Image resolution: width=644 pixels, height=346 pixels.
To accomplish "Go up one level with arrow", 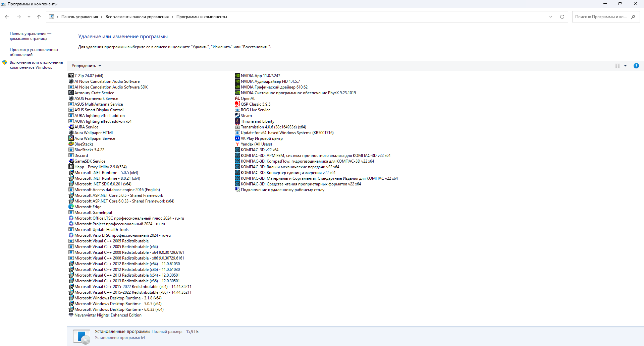I will pos(39,17).
